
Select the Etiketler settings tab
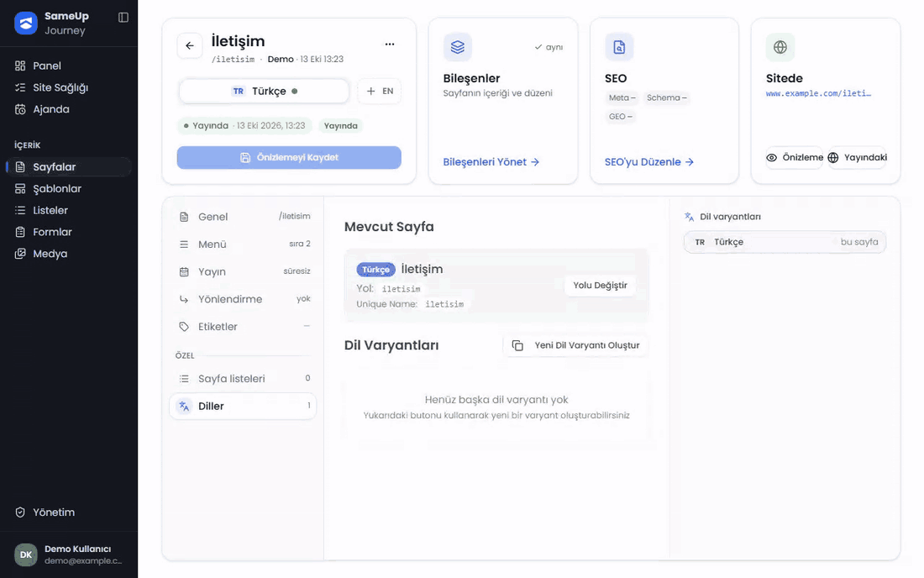pos(244,327)
